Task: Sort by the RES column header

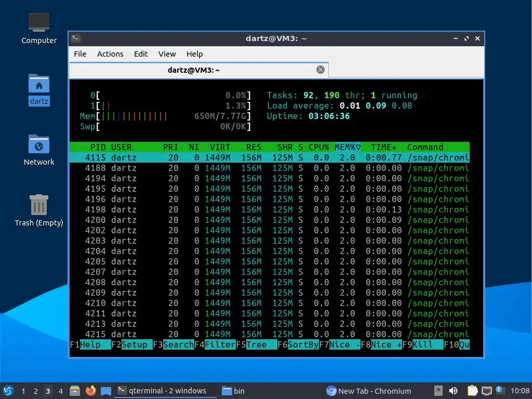Action: click(x=254, y=147)
